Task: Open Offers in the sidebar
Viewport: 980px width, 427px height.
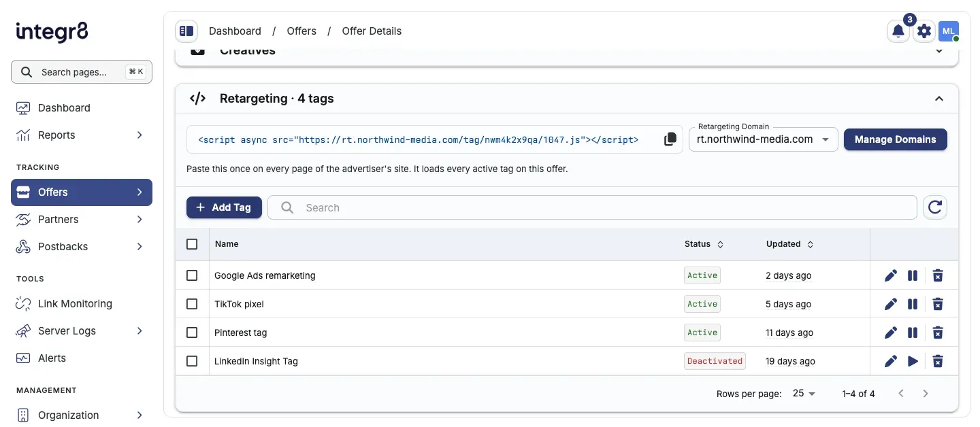Action: (82, 192)
